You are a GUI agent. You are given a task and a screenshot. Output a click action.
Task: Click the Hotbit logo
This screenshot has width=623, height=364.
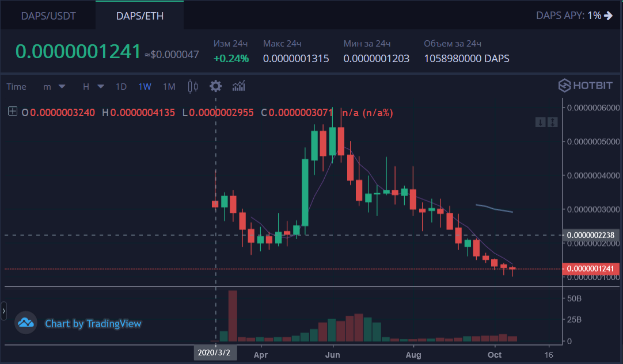pos(585,85)
